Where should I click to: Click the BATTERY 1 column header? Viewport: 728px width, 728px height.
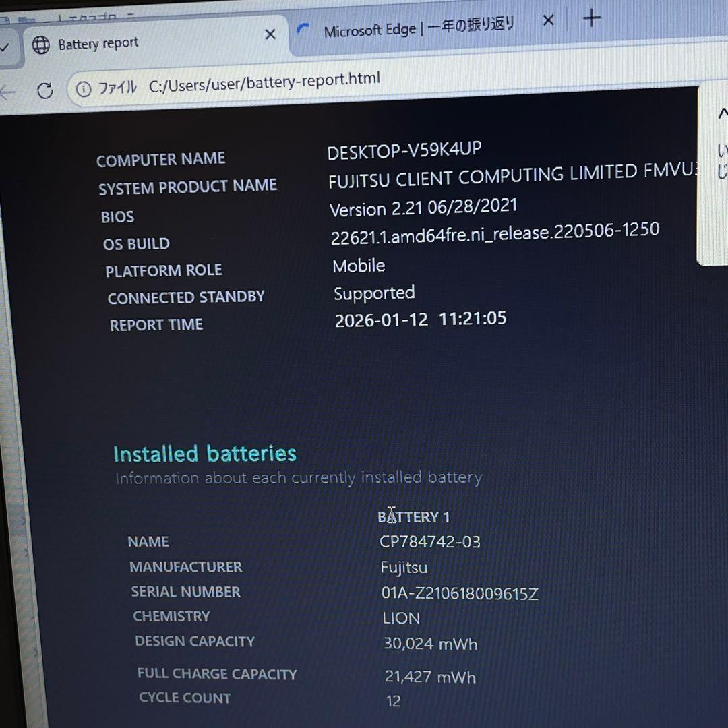tap(413, 516)
